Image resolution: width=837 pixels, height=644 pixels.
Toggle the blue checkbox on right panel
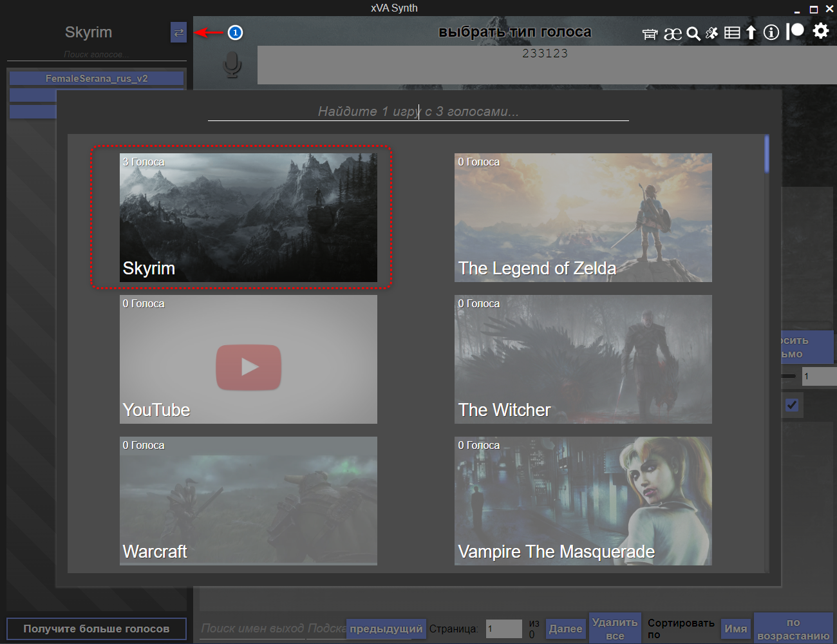tap(792, 405)
